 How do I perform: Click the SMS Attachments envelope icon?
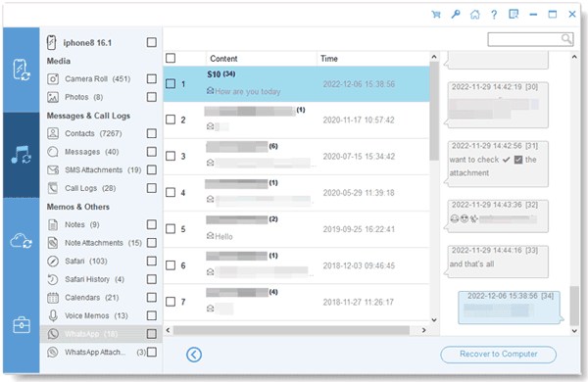tap(53, 170)
